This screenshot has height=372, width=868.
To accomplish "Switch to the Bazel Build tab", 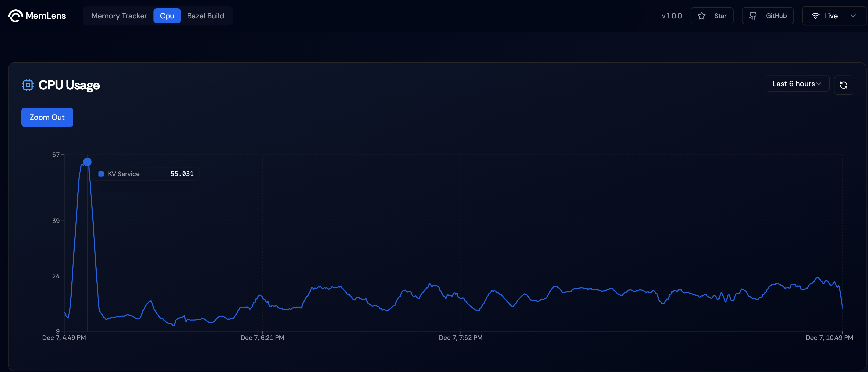I will click(206, 16).
